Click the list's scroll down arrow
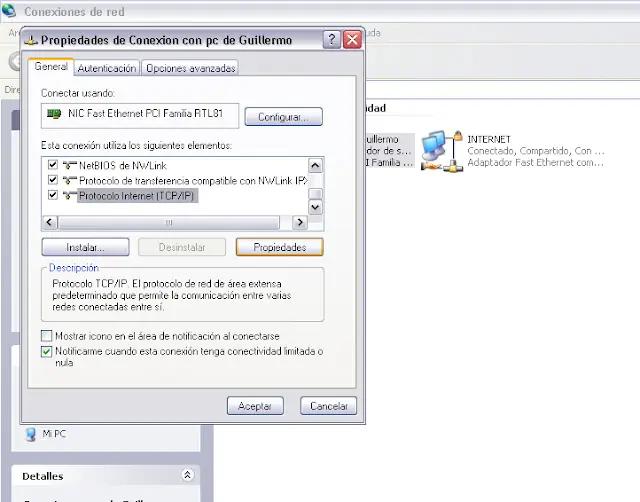The width and height of the screenshot is (640, 502). click(315, 207)
